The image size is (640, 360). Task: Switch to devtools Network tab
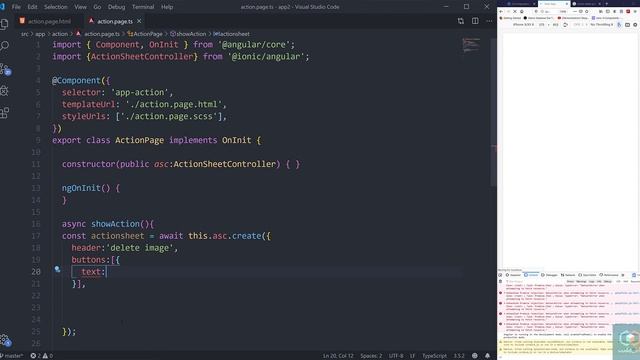[568, 275]
